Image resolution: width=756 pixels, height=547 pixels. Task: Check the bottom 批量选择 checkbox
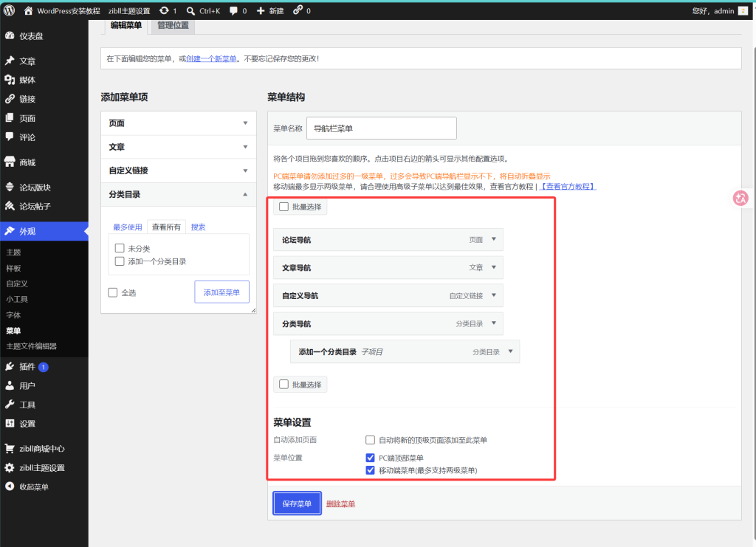coord(284,385)
